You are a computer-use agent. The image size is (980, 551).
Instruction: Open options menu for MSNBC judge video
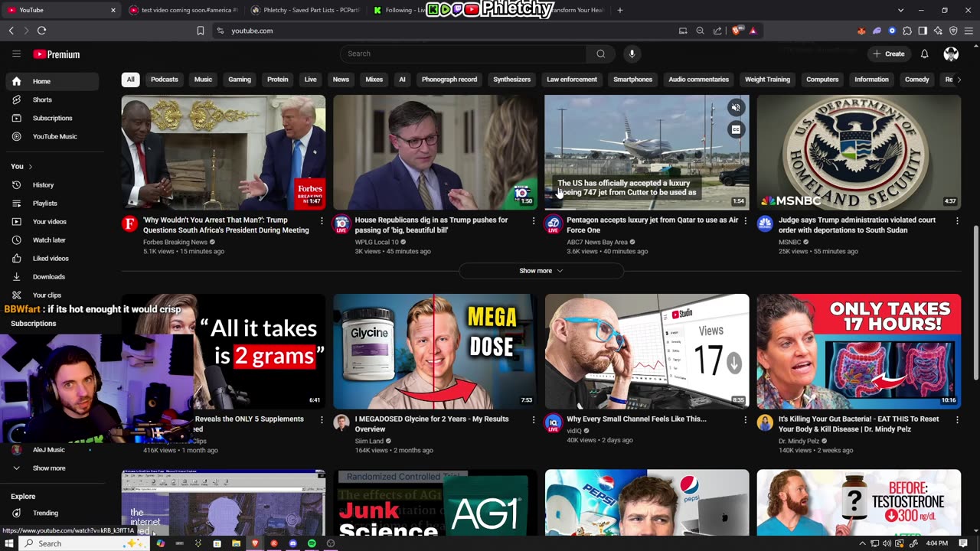(957, 221)
